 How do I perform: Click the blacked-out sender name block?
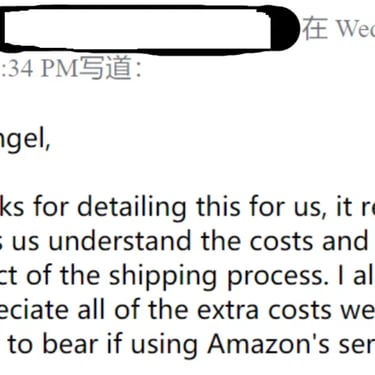click(148, 28)
